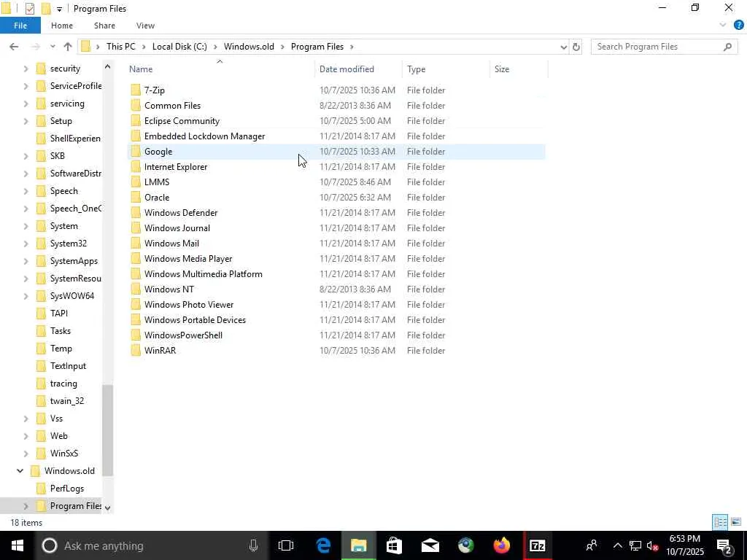This screenshot has height=560, width=747.
Task: Click navigation pane scrollbar thumb
Action: pos(108,430)
